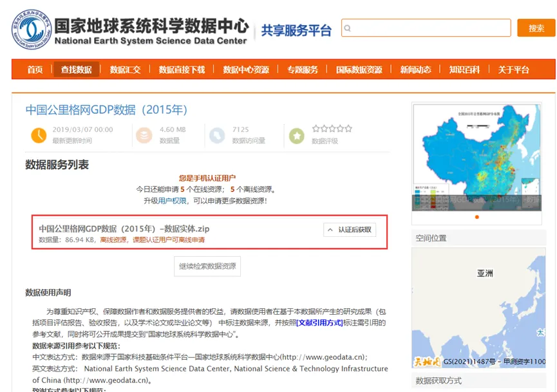Click the Tianditu logo on the map
557x392 pixels.
[x=427, y=362]
